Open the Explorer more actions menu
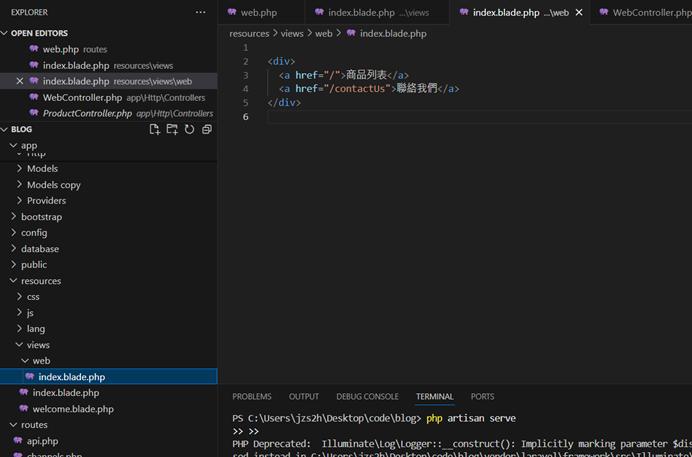The width and height of the screenshot is (692, 457). point(200,12)
